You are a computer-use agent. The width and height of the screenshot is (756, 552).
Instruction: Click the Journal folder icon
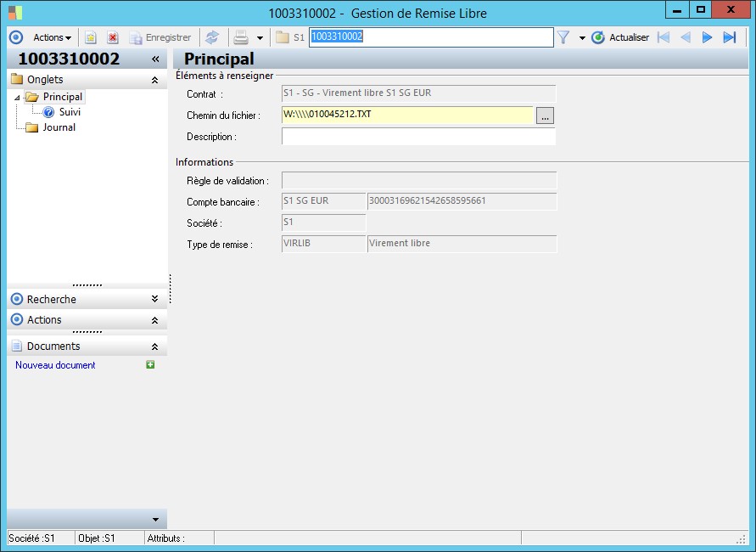click(x=32, y=127)
